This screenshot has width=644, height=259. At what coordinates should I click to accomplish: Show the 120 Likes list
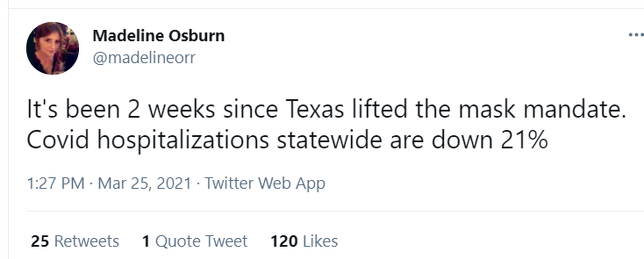[x=304, y=241]
